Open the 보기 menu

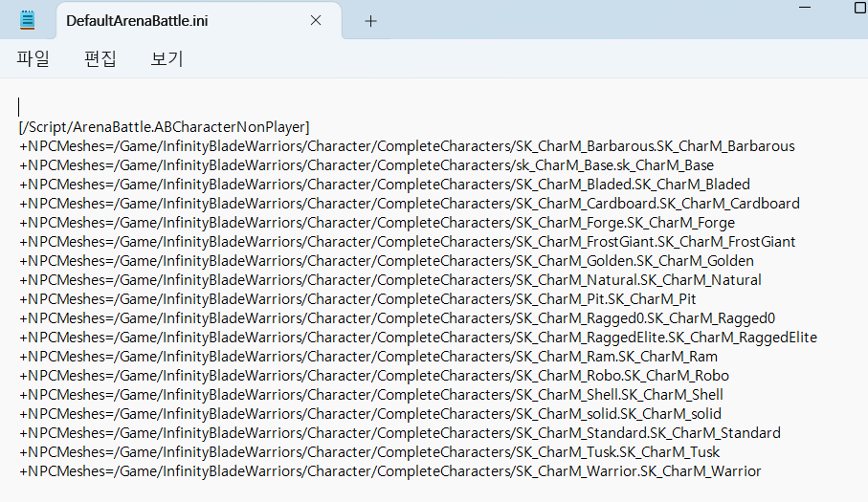[x=167, y=58]
